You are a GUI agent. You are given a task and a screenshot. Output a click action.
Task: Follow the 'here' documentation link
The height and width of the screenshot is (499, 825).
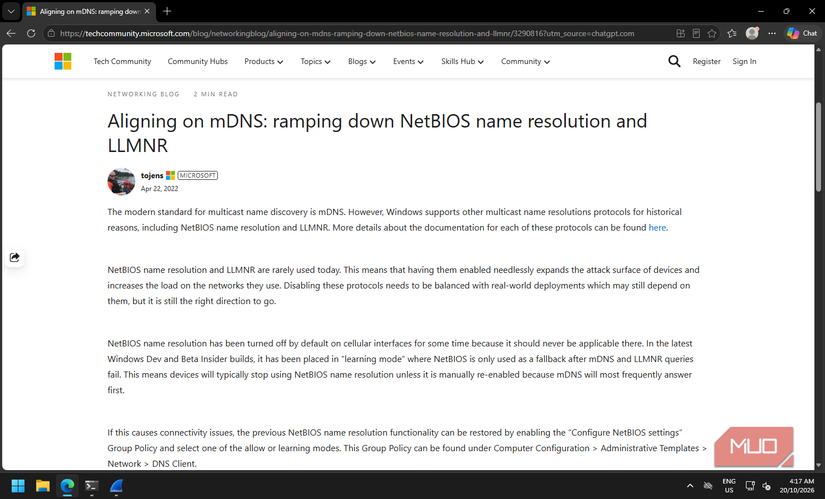click(x=657, y=227)
